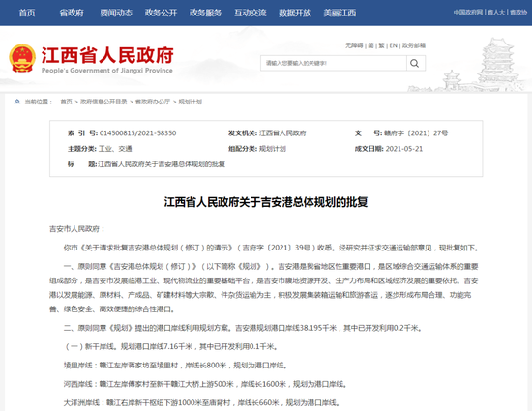532x411 pixels.
Task: Select 互动交流 in navigation bar
Action: pos(251,13)
